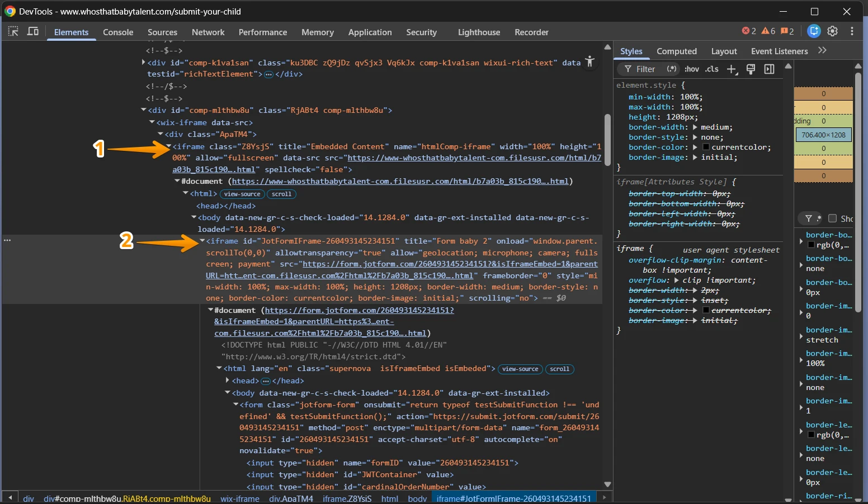868x504 pixels.
Task: Check the Show all checkbox in computed pane
Action: [832, 218]
